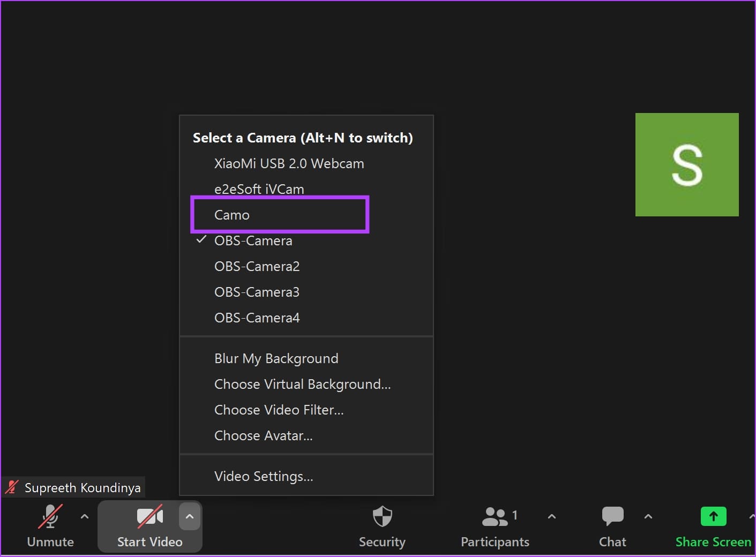Click the muted mic icon beside Supreeth Koundinya
Viewport: 756px width, 557px height.
[x=12, y=487]
